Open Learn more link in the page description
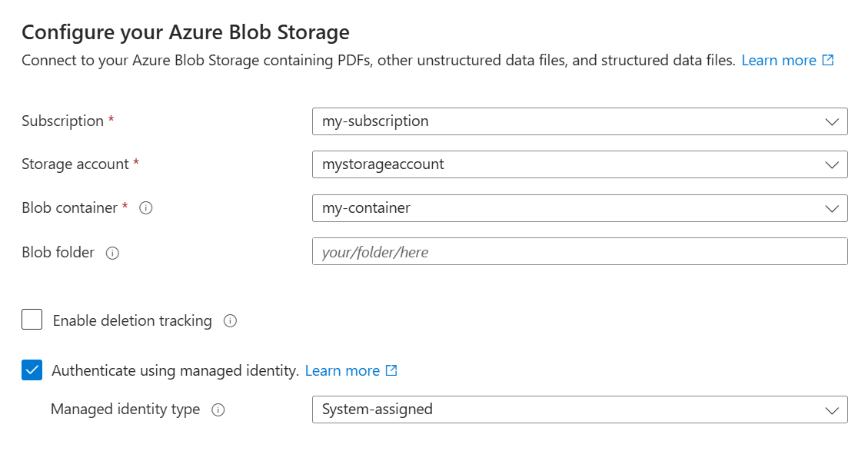 [778, 60]
